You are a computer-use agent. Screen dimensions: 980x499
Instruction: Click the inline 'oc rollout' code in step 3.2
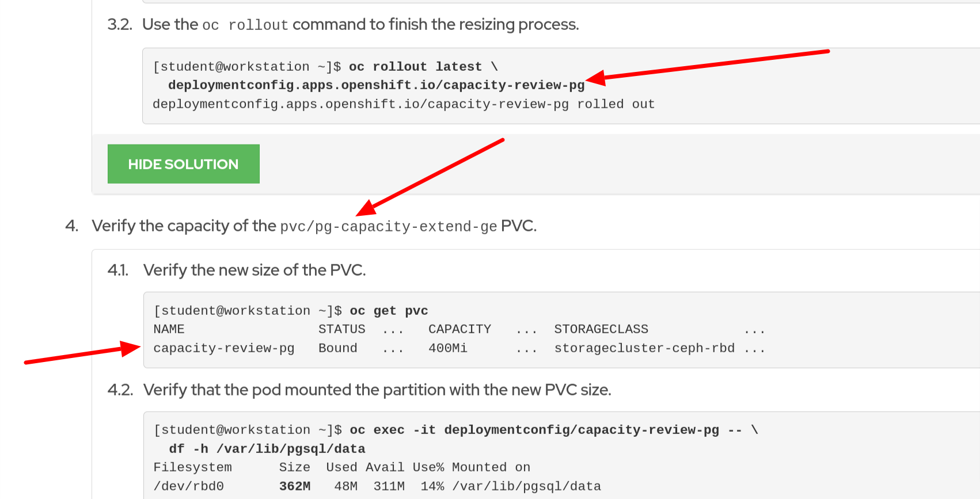245,25
